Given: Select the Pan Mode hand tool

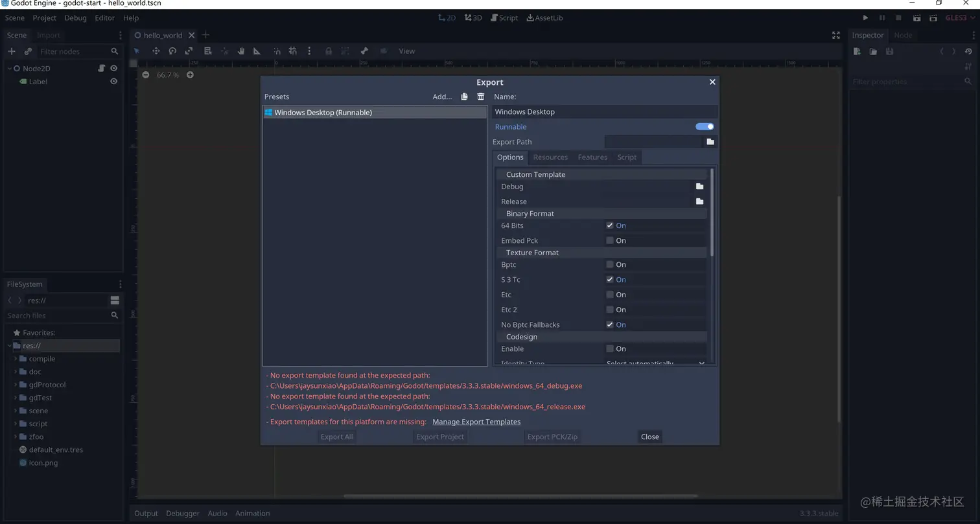Looking at the screenshot, I should click(x=240, y=51).
